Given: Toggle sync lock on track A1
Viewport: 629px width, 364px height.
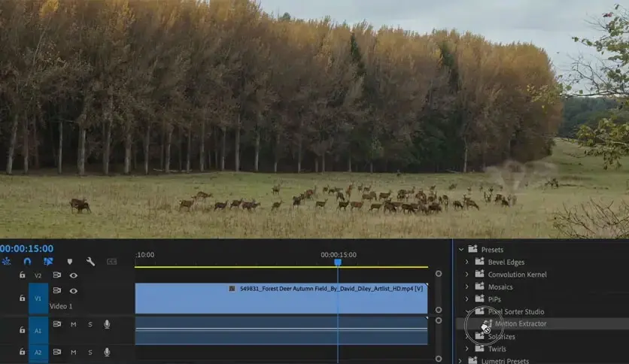Looking at the screenshot, I should point(57,323).
